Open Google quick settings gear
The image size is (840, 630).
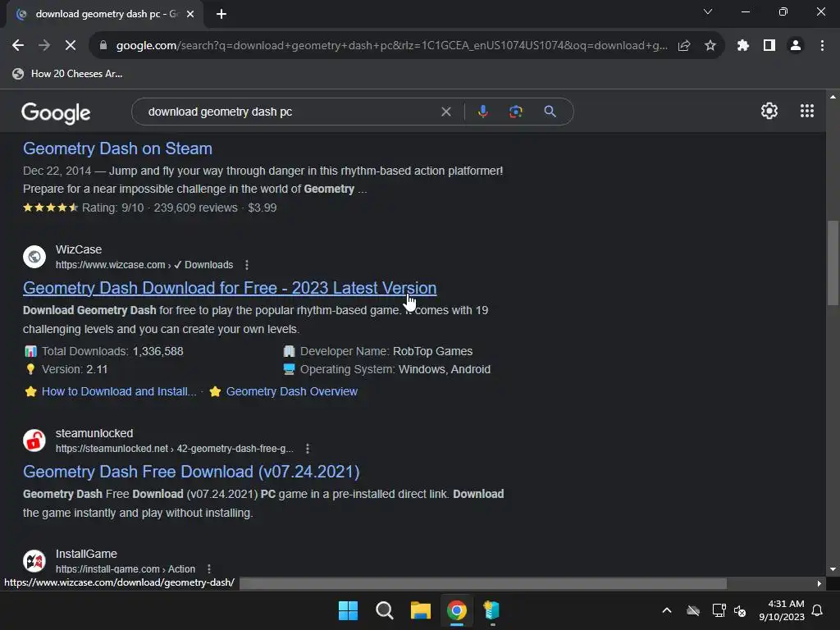[769, 111]
